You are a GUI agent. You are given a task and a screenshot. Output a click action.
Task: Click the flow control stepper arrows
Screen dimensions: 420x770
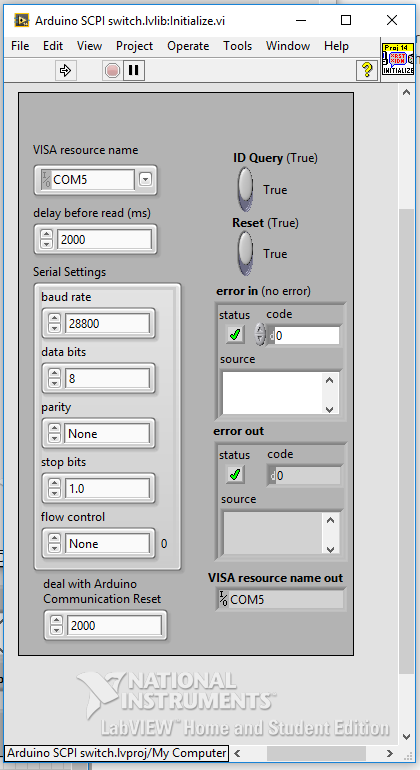[55, 544]
